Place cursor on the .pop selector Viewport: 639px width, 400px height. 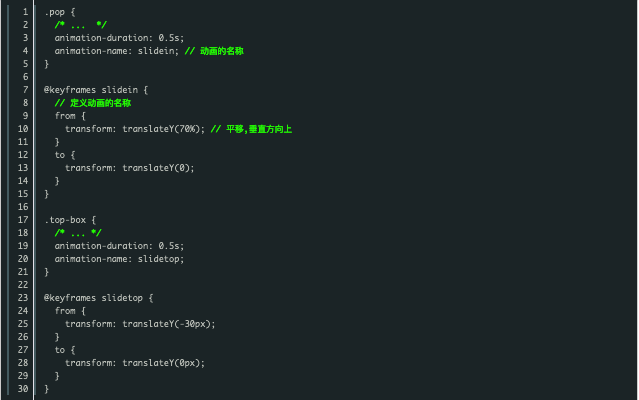click(55, 12)
